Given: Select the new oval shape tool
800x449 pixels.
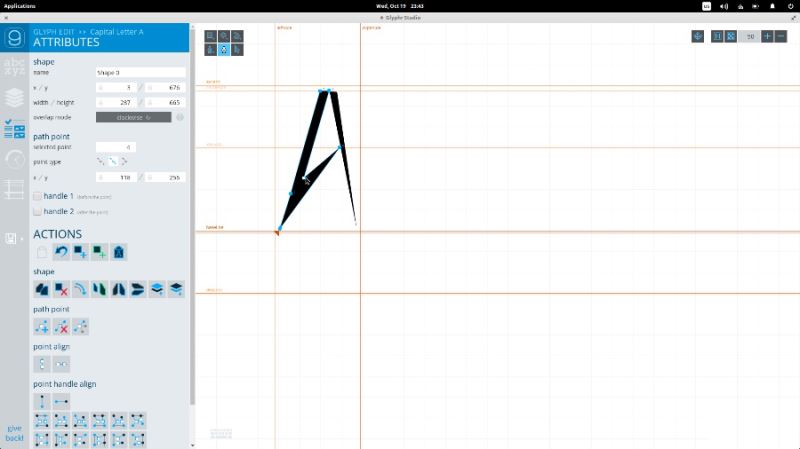Looking at the screenshot, I should click(224, 36).
